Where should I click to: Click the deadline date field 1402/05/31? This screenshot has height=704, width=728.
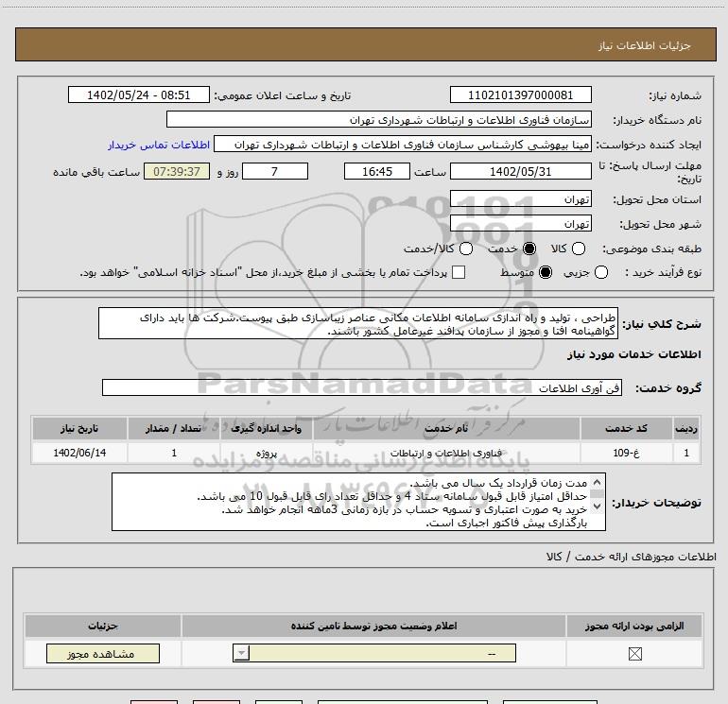click(x=520, y=171)
